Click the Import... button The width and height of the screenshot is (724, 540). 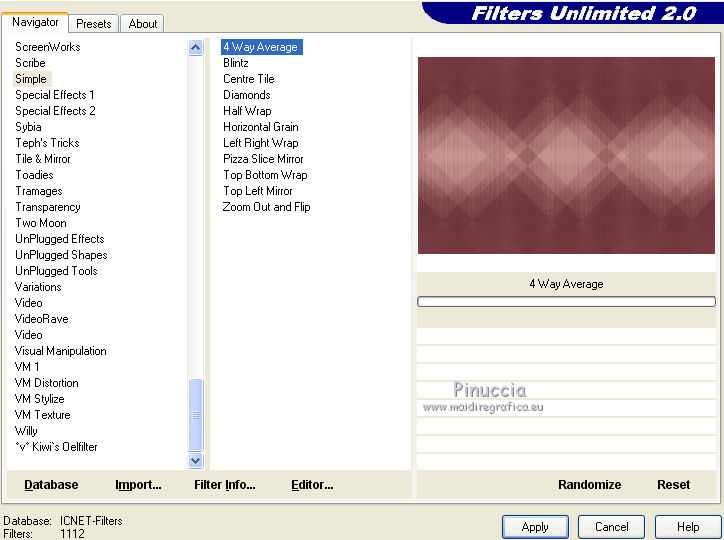pos(138,485)
